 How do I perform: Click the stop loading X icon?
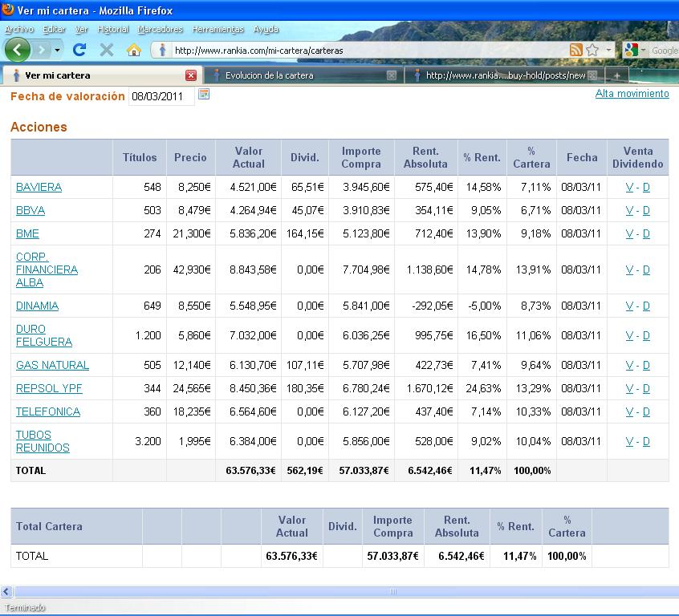tap(106, 50)
